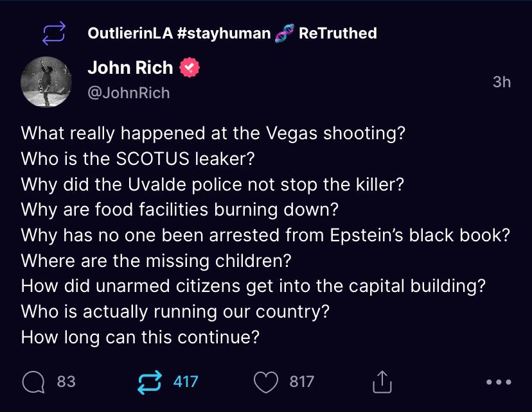Click the ReTruthed label text

tap(338, 33)
